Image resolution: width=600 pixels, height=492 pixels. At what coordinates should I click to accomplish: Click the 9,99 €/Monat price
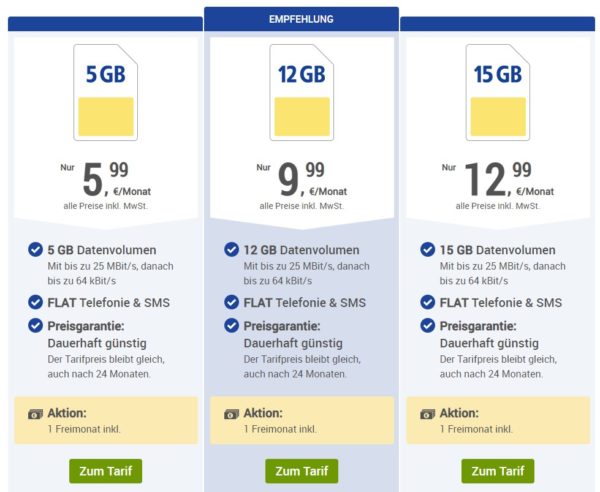301,180
